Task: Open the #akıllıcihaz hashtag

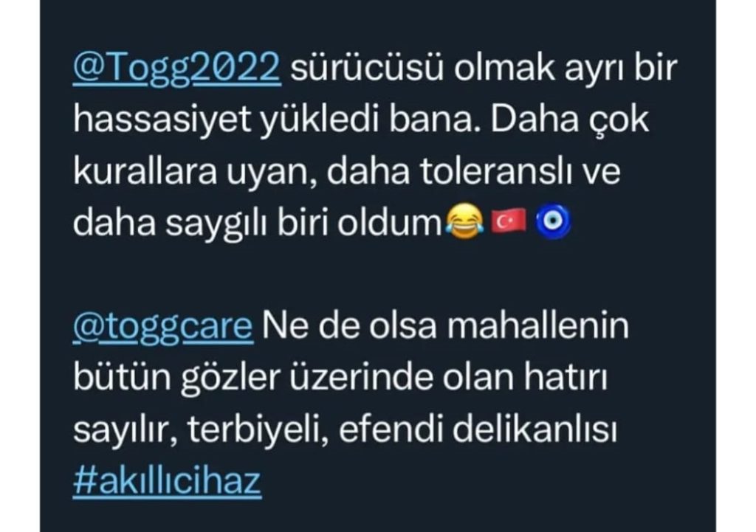Action: tap(168, 480)
